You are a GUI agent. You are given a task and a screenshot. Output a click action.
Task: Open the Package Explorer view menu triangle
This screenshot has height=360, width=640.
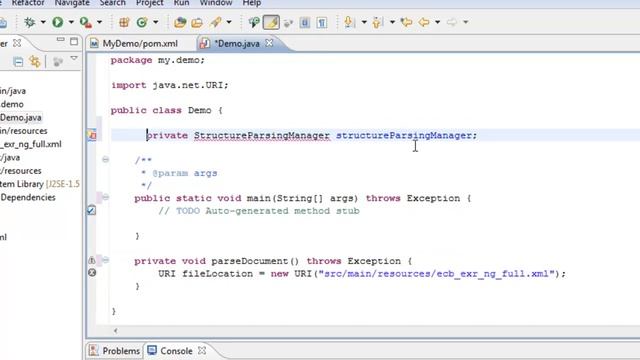pyautogui.click(x=74, y=59)
